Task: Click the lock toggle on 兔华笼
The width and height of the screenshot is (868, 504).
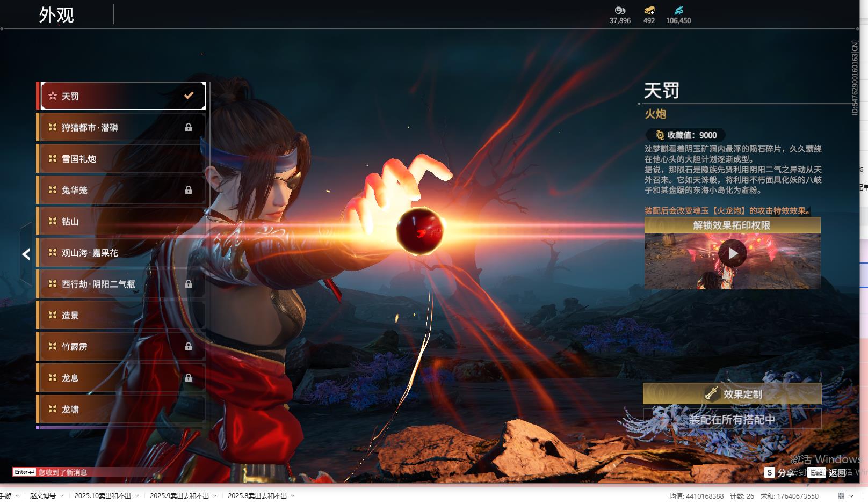Action: (x=189, y=190)
